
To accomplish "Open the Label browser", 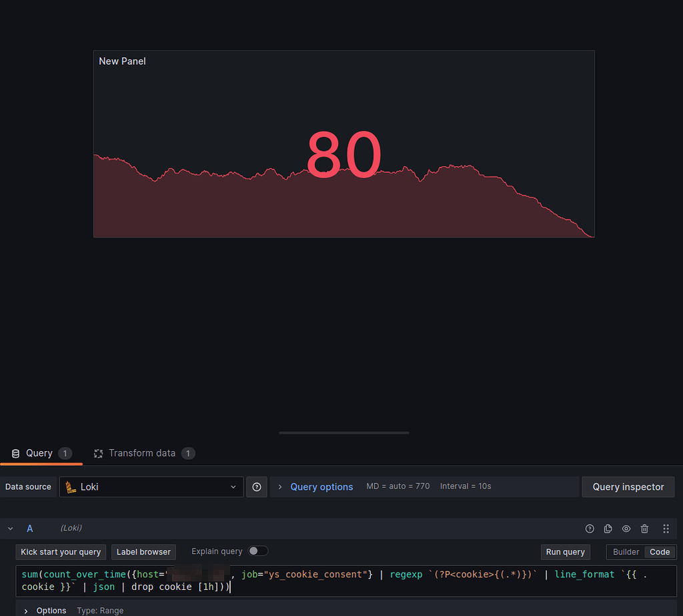I will pos(143,552).
